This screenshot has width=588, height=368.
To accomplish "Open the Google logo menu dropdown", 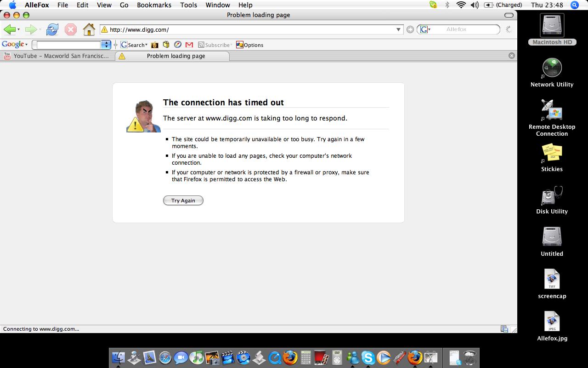I will (26, 45).
